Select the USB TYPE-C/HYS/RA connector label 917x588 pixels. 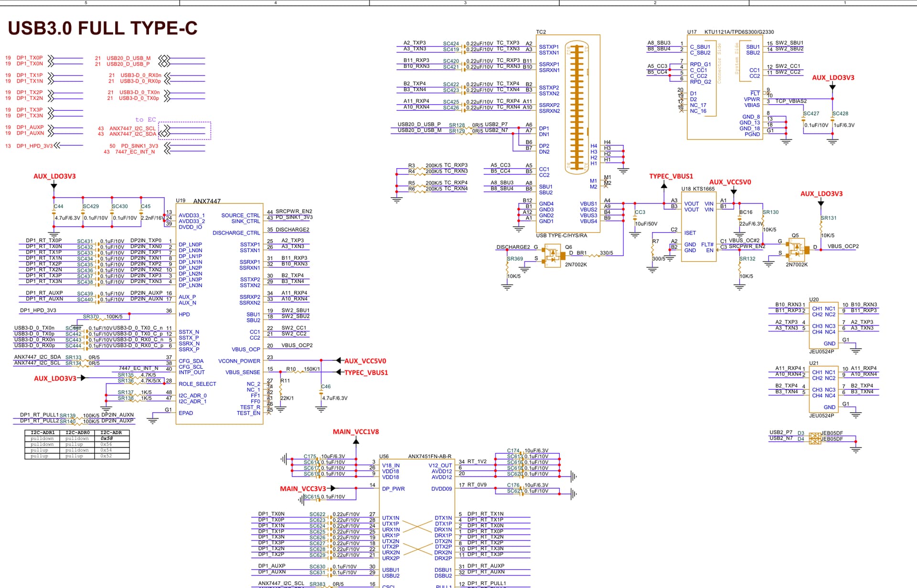561,235
